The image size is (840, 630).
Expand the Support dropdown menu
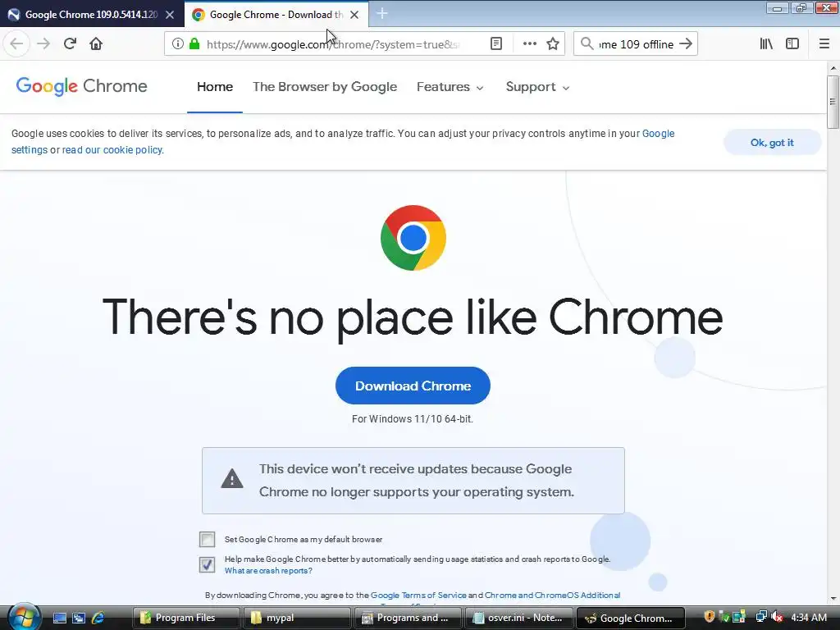537,87
